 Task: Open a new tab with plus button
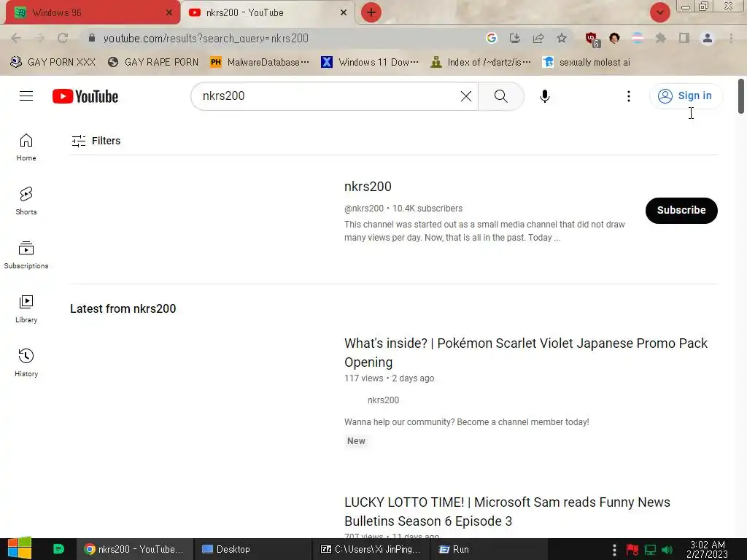point(371,12)
